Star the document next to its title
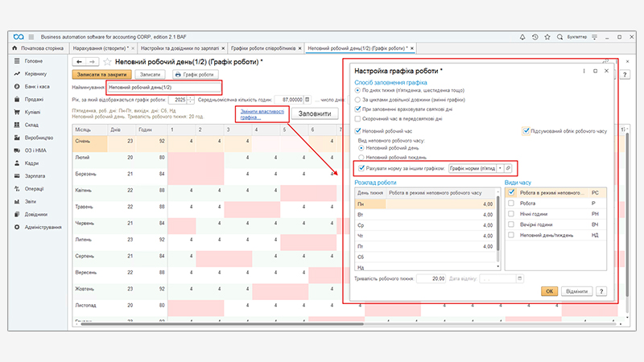The width and height of the screenshot is (644, 362). tap(107, 61)
